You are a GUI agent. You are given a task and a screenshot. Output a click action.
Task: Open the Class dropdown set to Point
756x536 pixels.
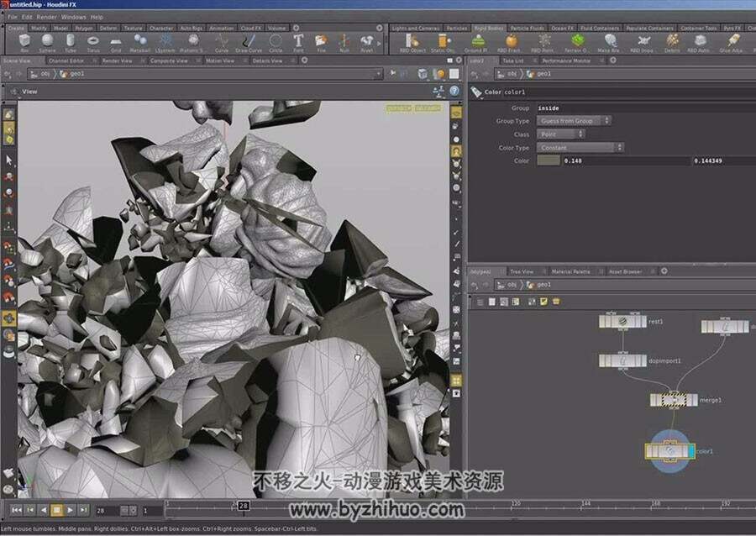tap(561, 134)
